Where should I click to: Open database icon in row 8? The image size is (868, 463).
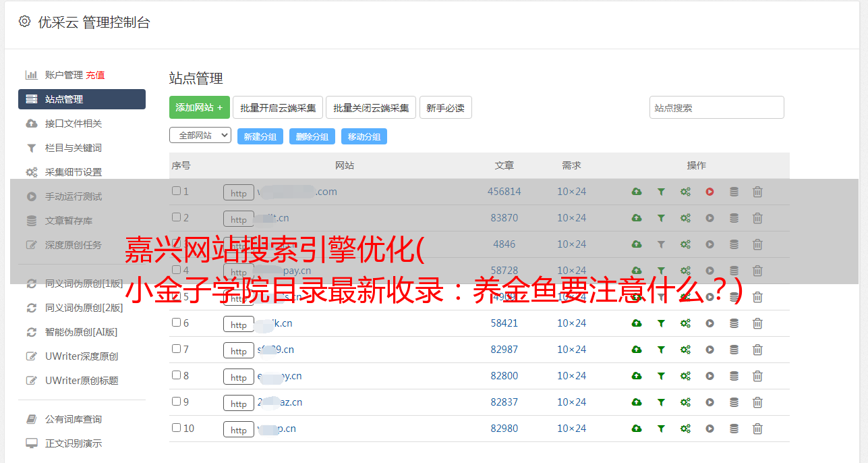click(x=734, y=376)
